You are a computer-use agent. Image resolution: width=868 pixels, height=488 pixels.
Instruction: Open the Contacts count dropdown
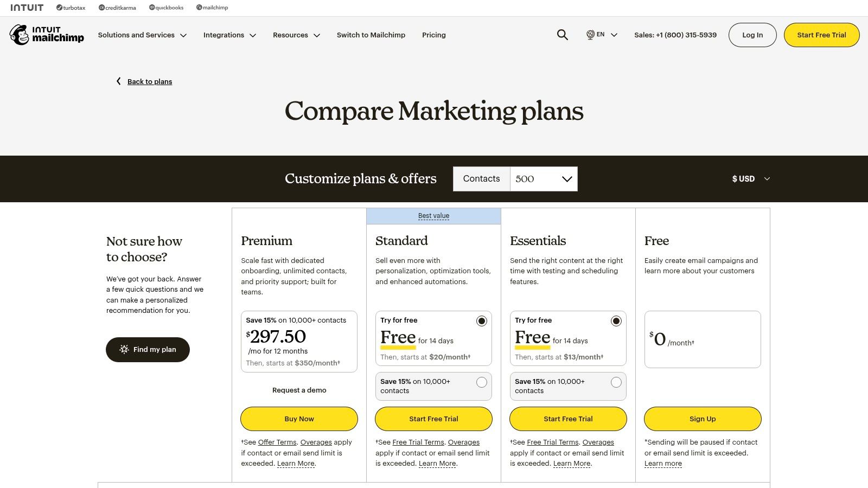pos(543,178)
